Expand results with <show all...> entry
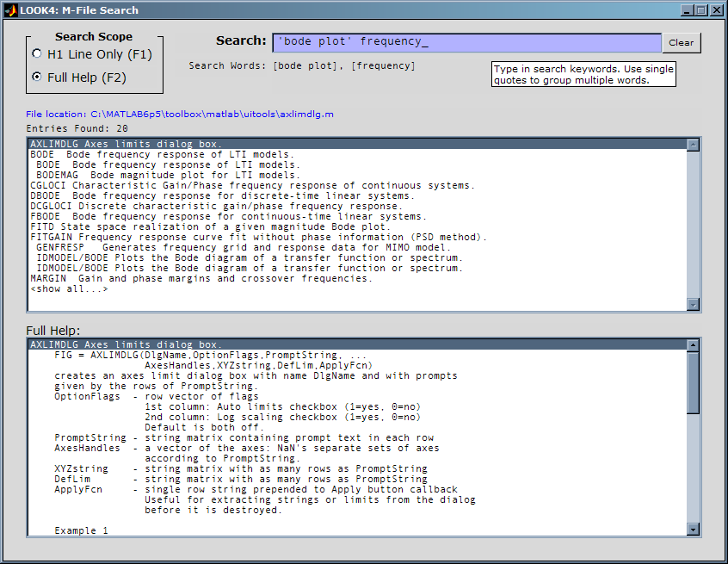This screenshot has height=564, width=728. tap(69, 289)
